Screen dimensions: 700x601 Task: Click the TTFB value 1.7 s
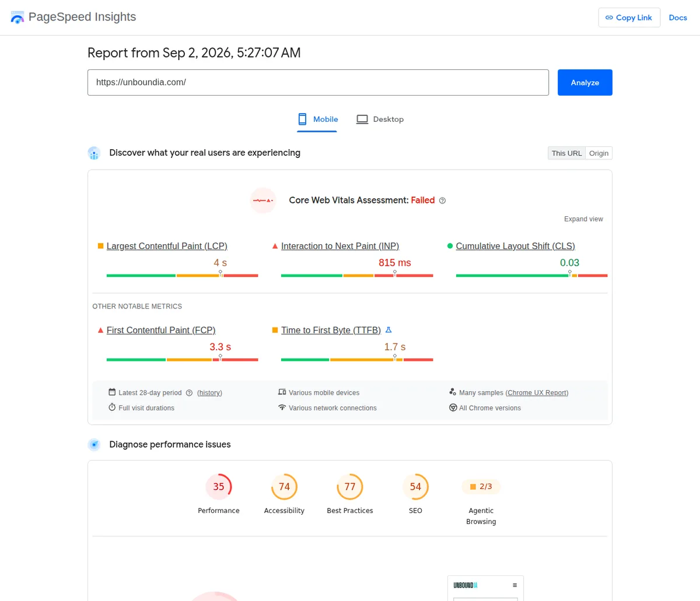395,347
